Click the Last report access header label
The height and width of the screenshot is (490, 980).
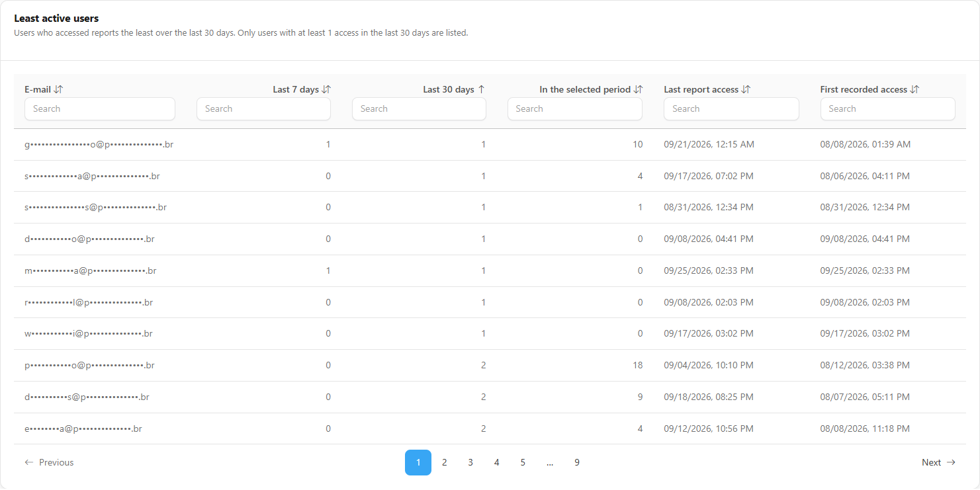(x=701, y=89)
